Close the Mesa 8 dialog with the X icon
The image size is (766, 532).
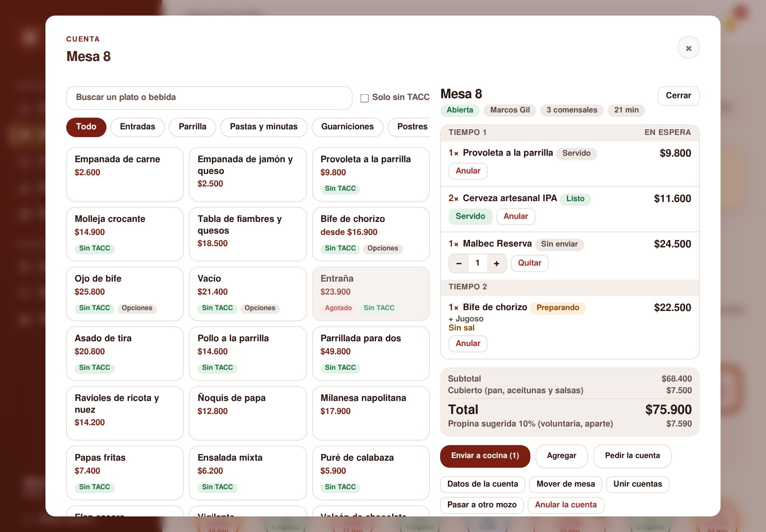(x=689, y=48)
